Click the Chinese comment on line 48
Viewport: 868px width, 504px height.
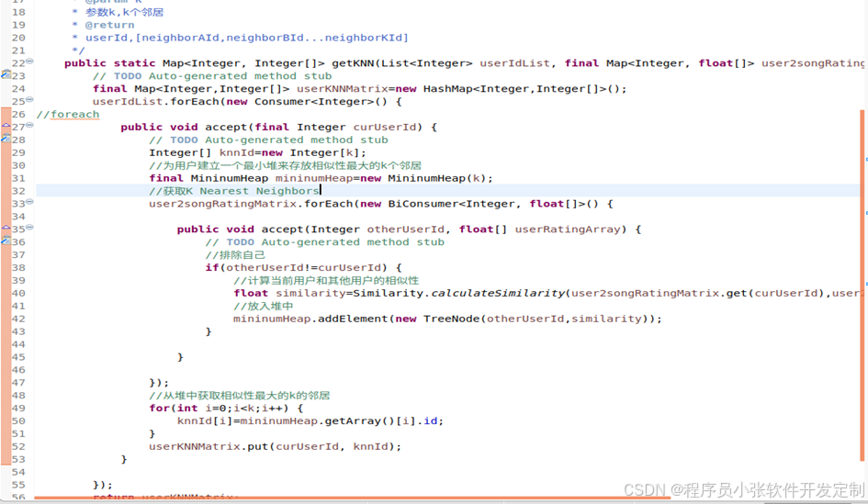239,396
